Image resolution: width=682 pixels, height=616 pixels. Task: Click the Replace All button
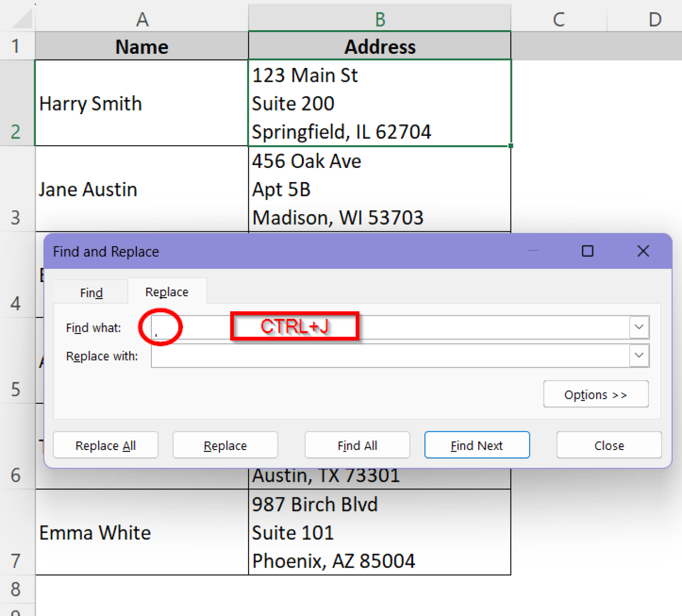pos(106,445)
